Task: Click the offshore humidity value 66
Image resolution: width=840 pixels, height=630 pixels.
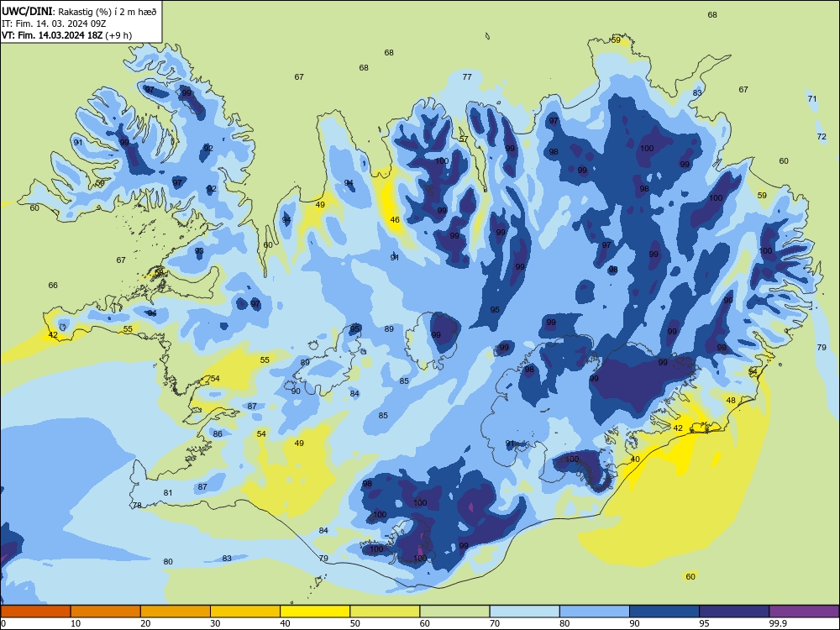Action: tap(53, 285)
